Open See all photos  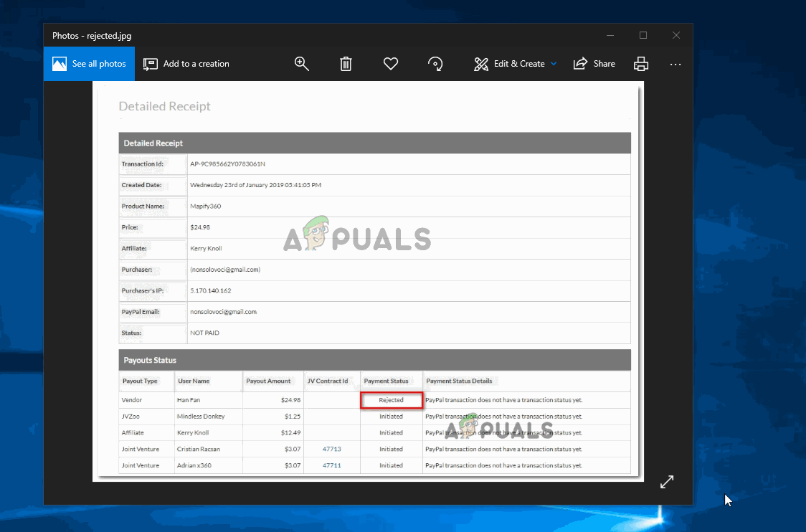pos(89,64)
